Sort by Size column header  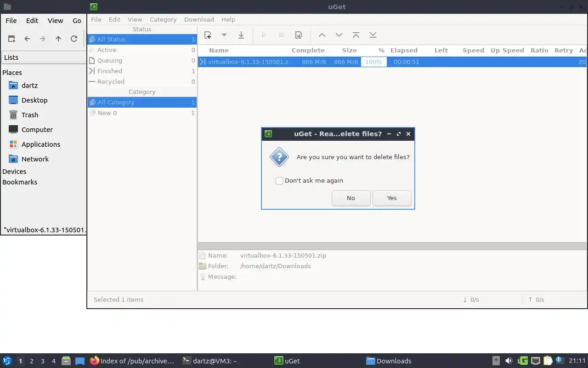349,50
